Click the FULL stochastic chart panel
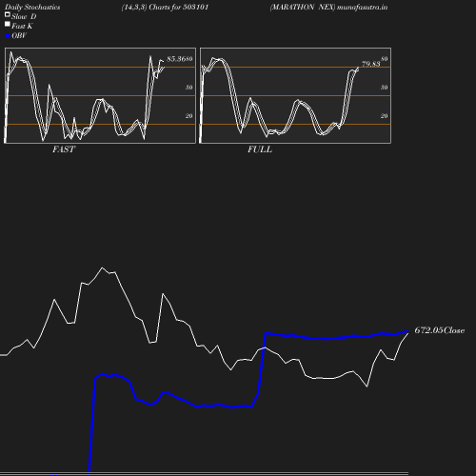This screenshot has width=476, height=476. pyautogui.click(x=295, y=95)
